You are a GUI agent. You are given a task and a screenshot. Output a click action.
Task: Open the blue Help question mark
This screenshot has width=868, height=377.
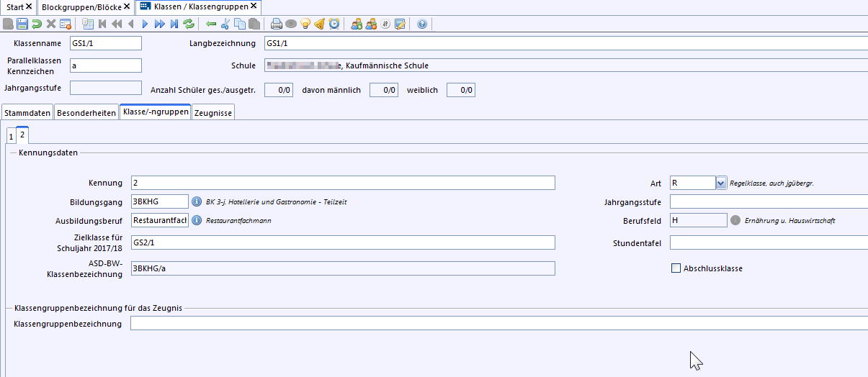422,24
